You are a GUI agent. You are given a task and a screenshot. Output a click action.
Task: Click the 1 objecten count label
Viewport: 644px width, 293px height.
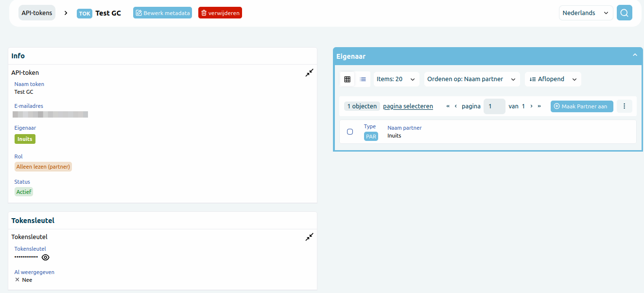pos(362,106)
